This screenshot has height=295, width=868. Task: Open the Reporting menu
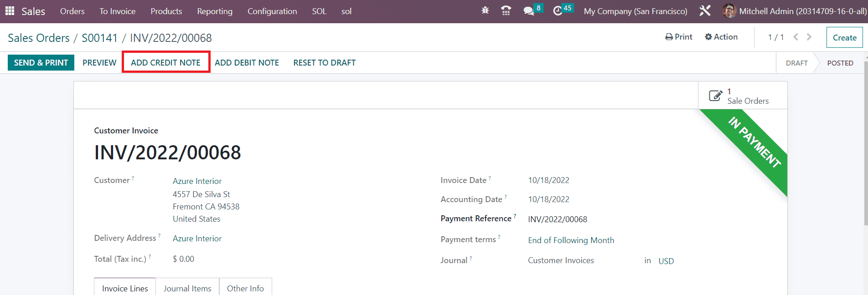(x=215, y=11)
